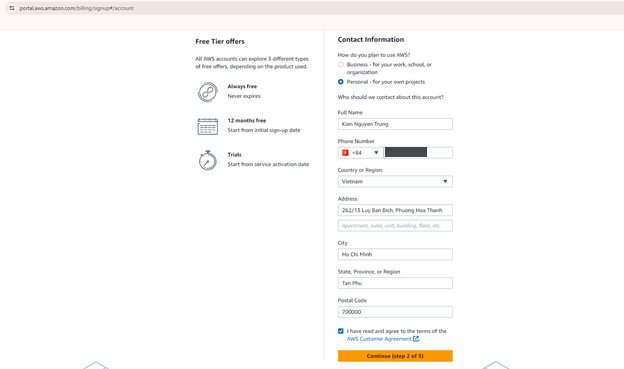Click the Trials stopwatch icon
The image size is (624, 369).
pos(207,160)
